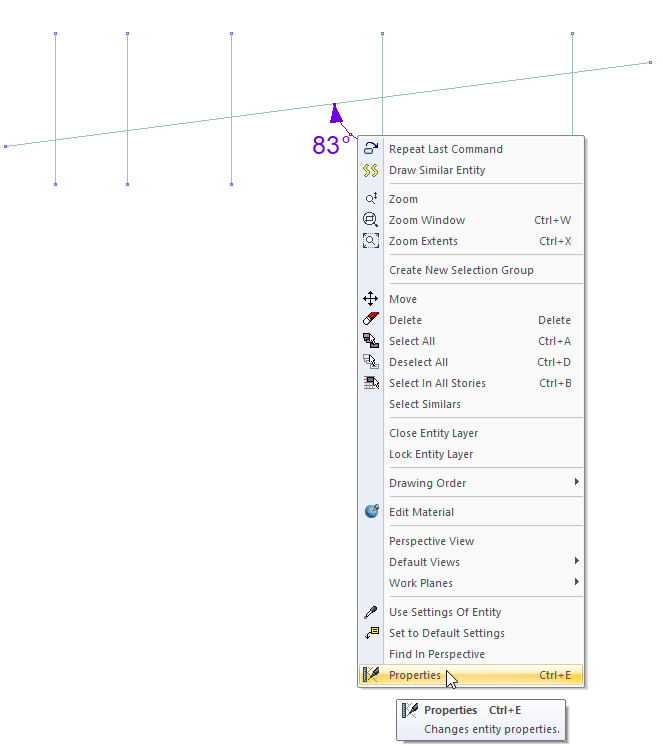Pick Zoom Window from the menu
The image size is (663, 746).
(471, 220)
